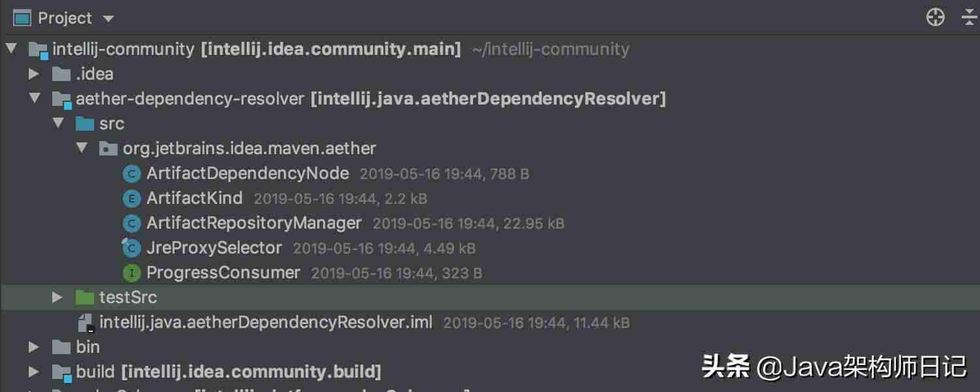
Task: Collapse org.jetbrains.idea.maven.aether package arrow
Action: (82, 148)
